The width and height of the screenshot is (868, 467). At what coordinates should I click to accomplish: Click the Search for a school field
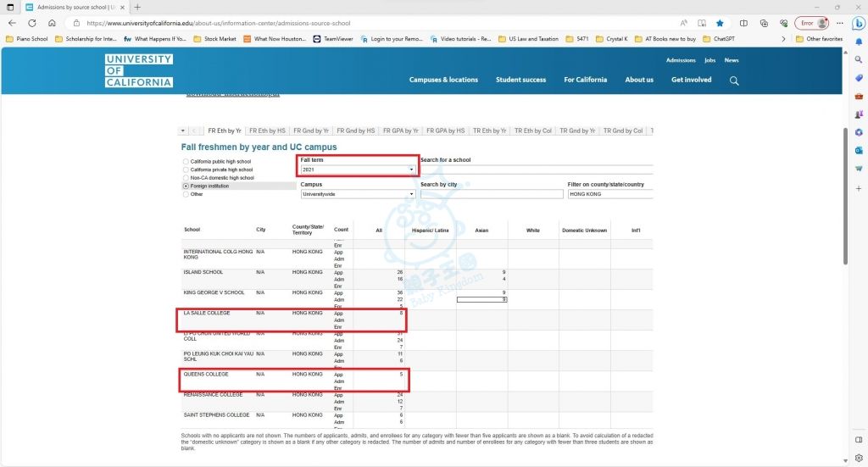click(x=537, y=170)
